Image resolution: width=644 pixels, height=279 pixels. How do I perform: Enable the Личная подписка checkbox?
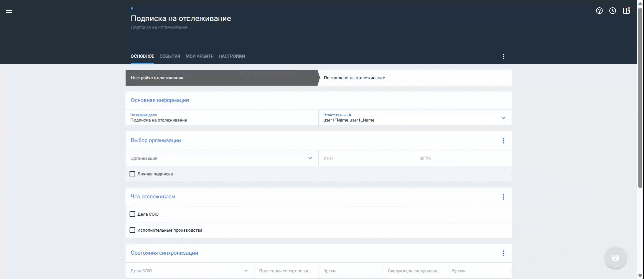132,174
